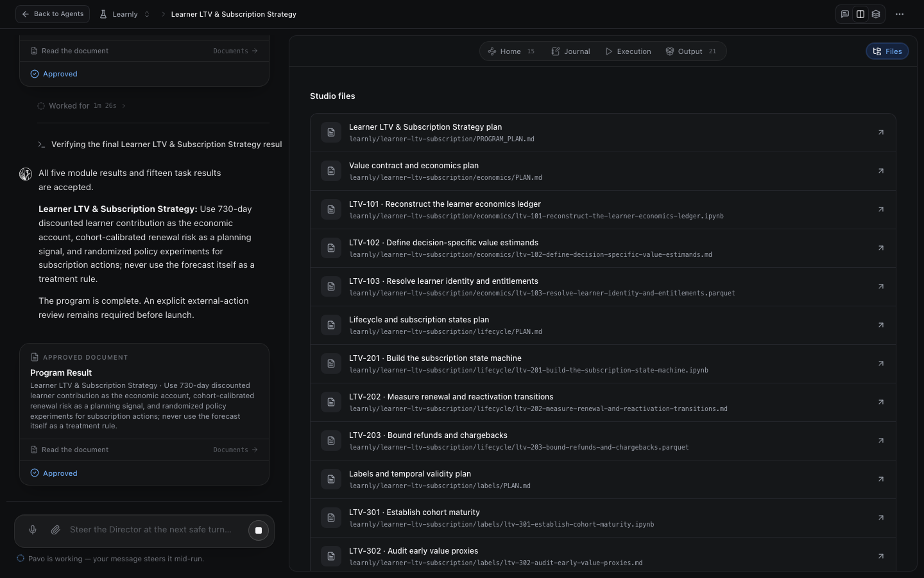Open Labels and temporal validity plan arrow

(881, 479)
